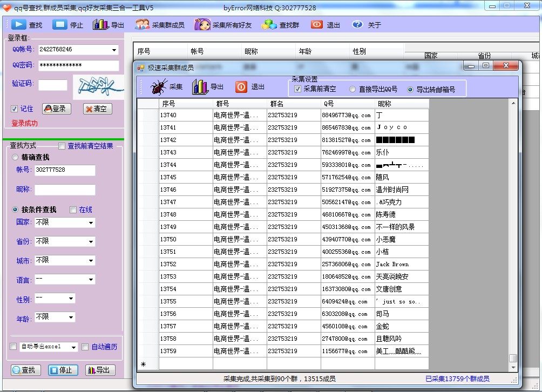The width and height of the screenshot is (542, 392).
Task: Click the 查找 play icon in main toolbar
Action: click(x=19, y=24)
